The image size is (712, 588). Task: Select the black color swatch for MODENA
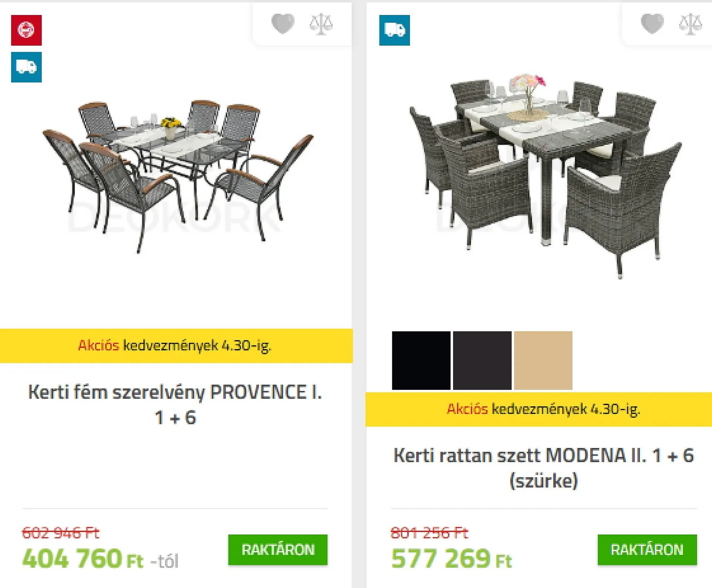(x=421, y=360)
